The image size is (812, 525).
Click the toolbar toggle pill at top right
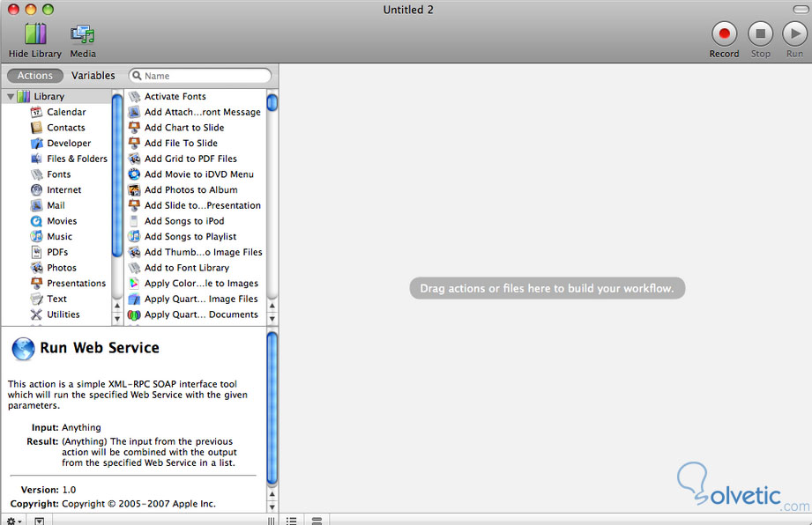click(801, 10)
